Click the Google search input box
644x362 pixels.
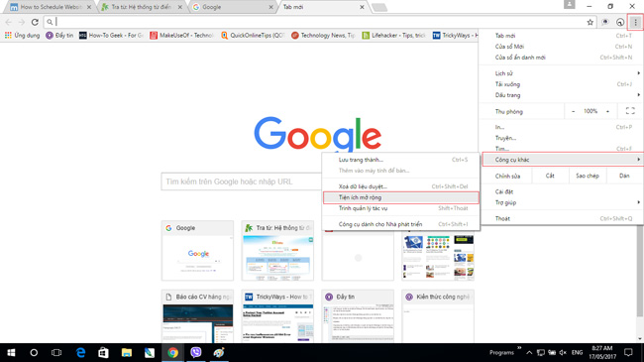tap(242, 181)
